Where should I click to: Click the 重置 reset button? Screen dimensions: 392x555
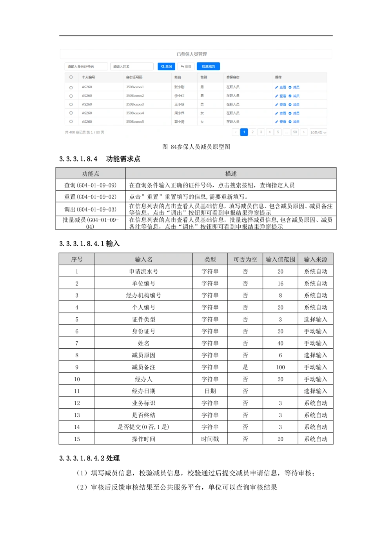click(186, 67)
